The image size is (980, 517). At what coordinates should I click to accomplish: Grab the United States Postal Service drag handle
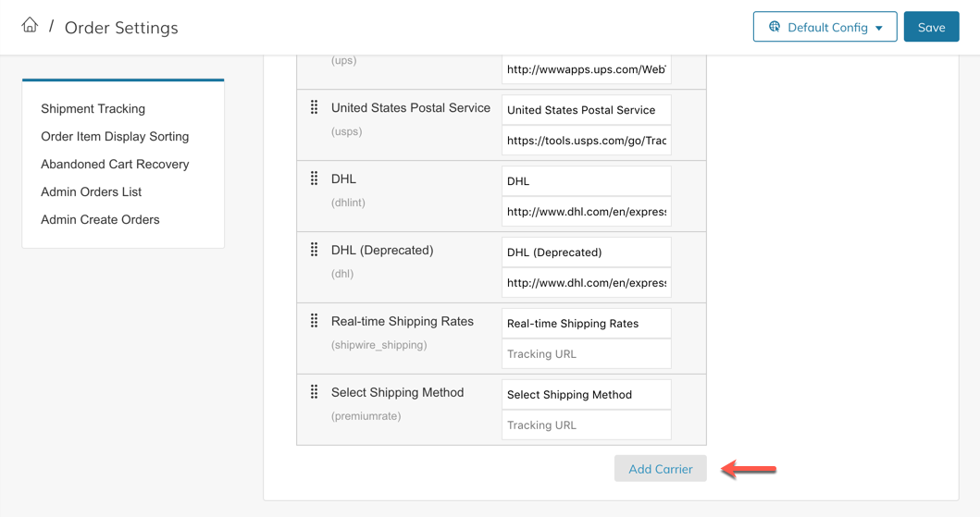[x=315, y=108]
